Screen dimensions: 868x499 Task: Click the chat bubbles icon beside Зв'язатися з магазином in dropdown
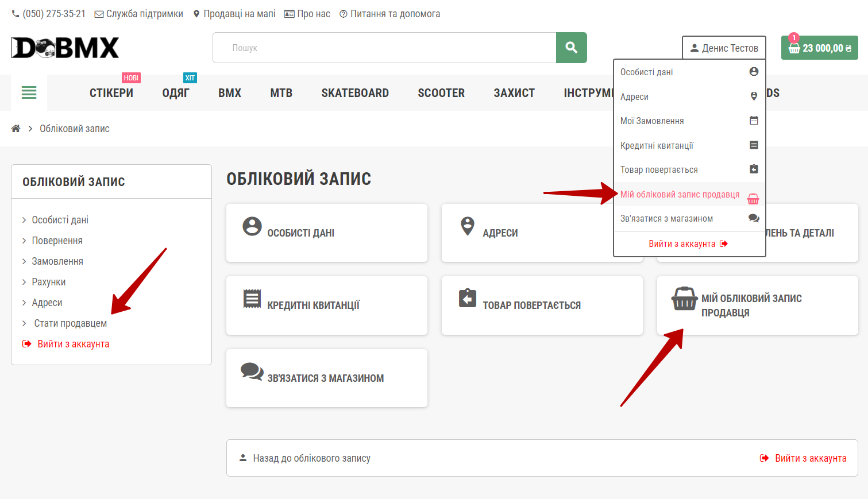pos(754,218)
